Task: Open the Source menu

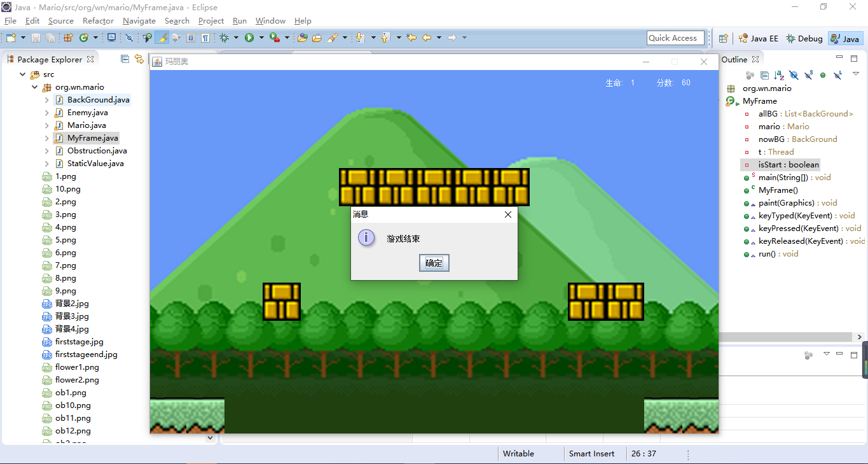Action: pyautogui.click(x=60, y=20)
